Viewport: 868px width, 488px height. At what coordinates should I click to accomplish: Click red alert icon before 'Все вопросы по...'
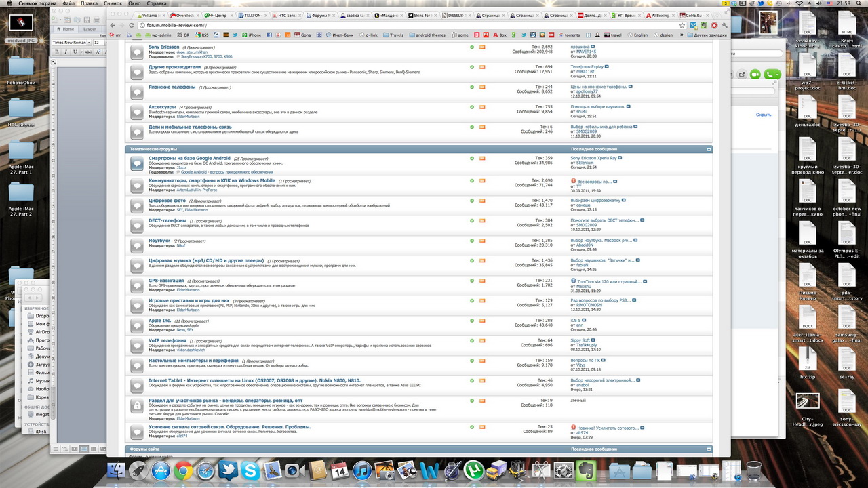pyautogui.click(x=573, y=181)
